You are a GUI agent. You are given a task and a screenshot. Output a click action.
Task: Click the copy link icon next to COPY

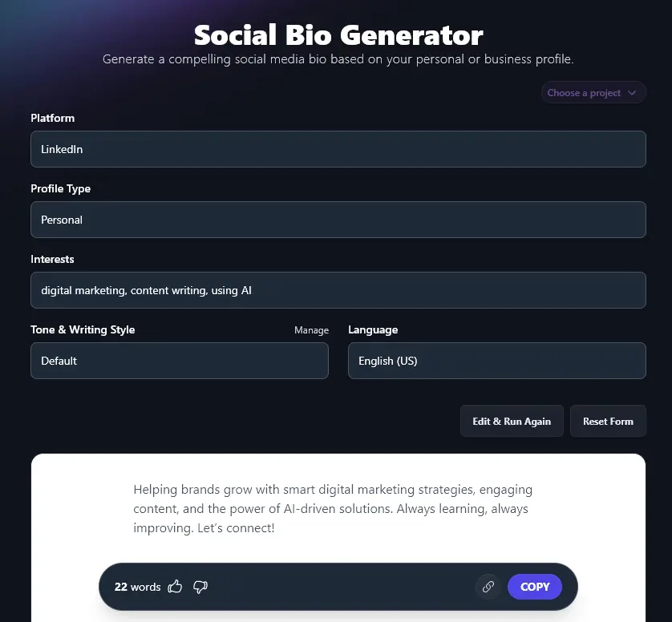[x=488, y=587]
